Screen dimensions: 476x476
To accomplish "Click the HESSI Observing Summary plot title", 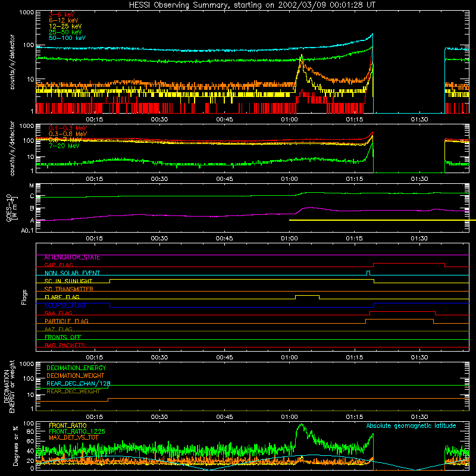I will [x=252, y=5].
